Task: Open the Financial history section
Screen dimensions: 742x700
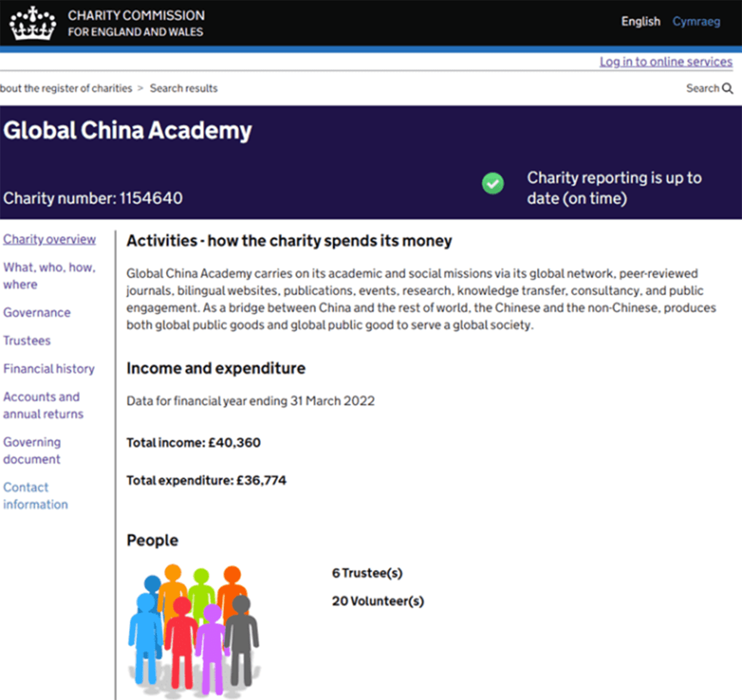Action: tap(49, 369)
